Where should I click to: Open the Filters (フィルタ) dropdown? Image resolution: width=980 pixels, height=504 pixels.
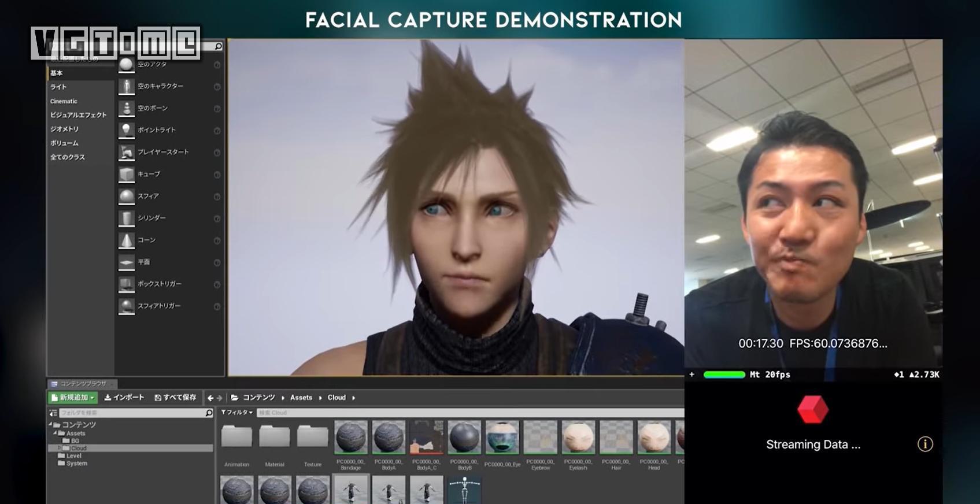pyautogui.click(x=237, y=413)
